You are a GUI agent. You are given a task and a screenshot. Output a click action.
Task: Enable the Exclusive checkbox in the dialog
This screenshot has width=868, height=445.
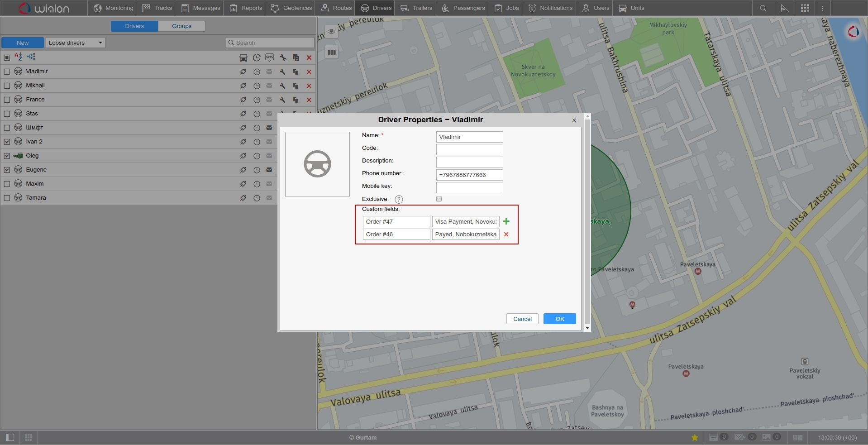[439, 199]
